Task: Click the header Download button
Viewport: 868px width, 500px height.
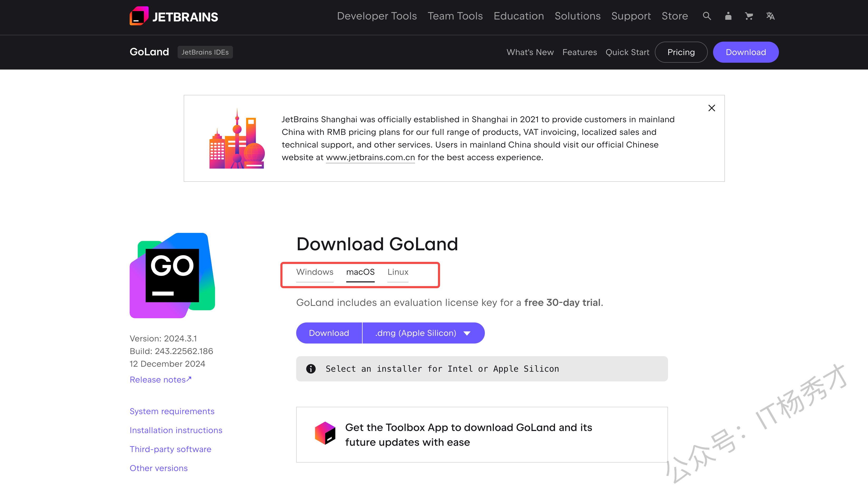Action: coord(745,52)
